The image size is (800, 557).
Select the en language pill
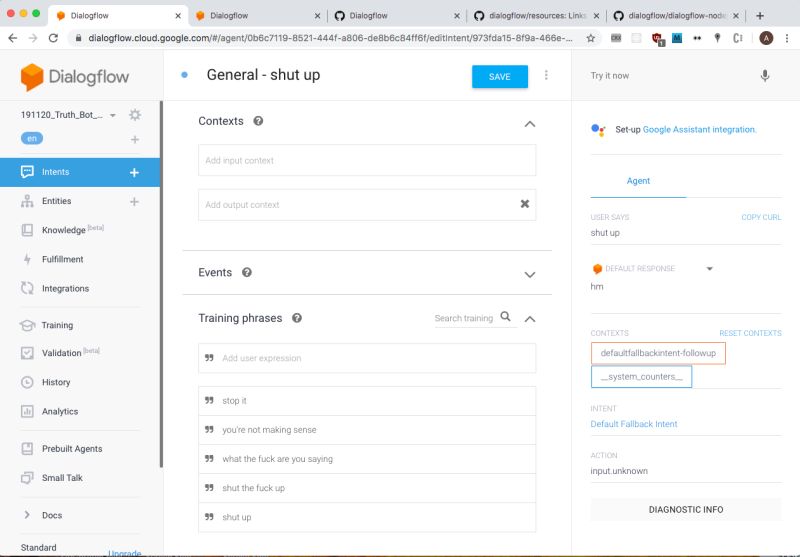(x=32, y=138)
